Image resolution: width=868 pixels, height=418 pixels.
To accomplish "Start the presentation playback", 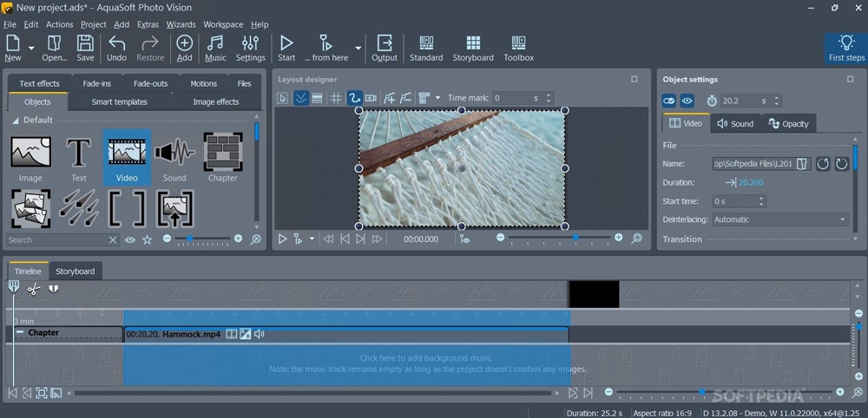I will click(x=286, y=48).
